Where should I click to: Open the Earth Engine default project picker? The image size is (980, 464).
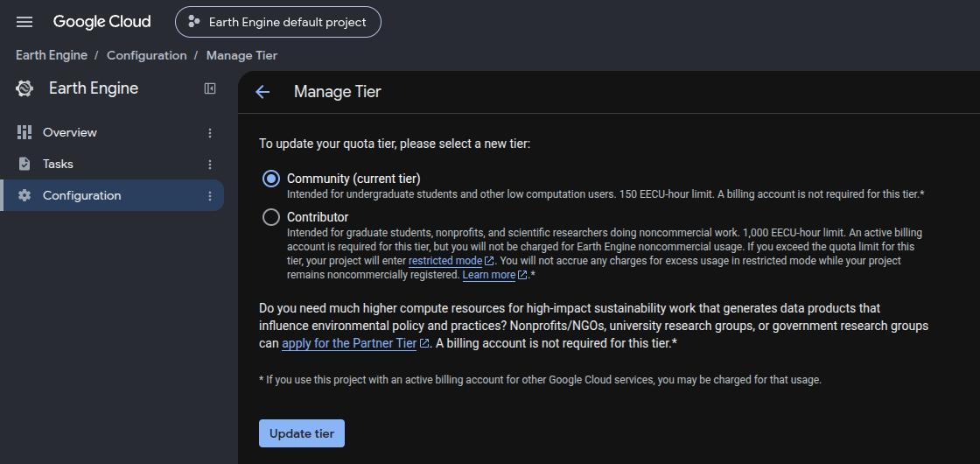[278, 22]
